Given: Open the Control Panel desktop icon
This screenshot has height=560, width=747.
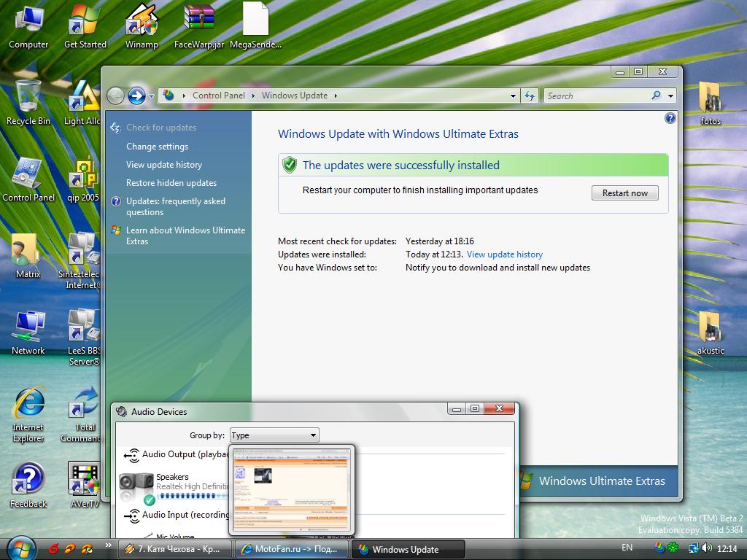Looking at the screenshot, I should [x=28, y=180].
